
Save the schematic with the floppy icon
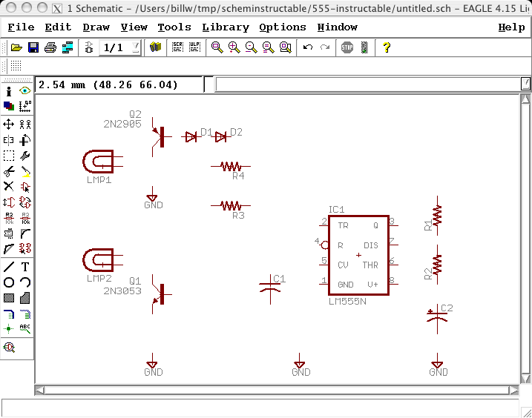click(x=33, y=47)
